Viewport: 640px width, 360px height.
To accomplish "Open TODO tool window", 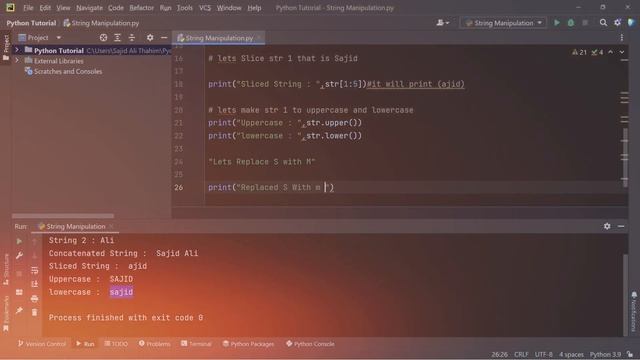I will [x=116, y=344].
